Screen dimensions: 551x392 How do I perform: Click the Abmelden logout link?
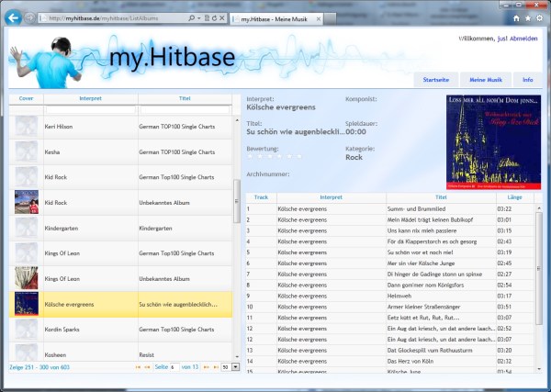pos(523,39)
